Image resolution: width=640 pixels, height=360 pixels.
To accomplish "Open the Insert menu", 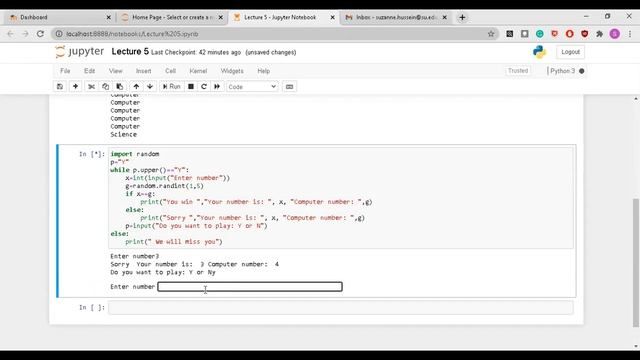I will [x=143, y=71].
